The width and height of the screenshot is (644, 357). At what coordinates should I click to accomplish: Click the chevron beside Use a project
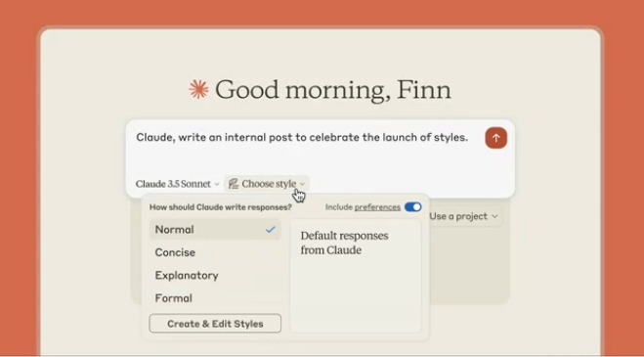pyautogui.click(x=494, y=216)
